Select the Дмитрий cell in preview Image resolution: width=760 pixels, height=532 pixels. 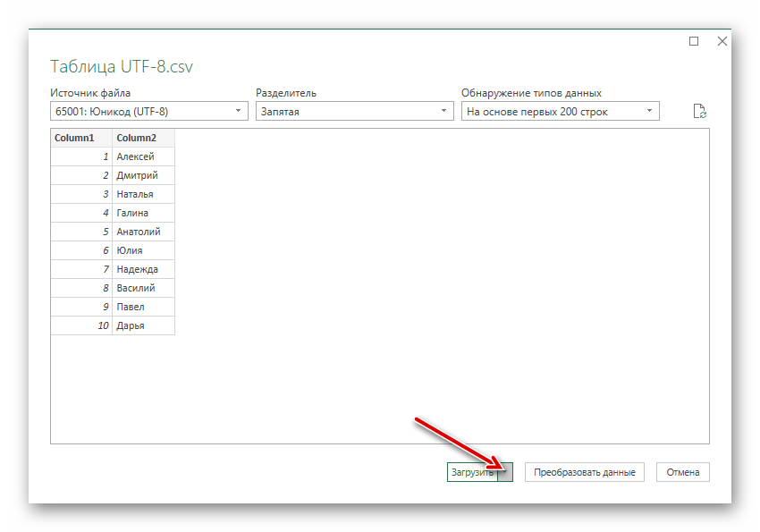pyautogui.click(x=143, y=175)
